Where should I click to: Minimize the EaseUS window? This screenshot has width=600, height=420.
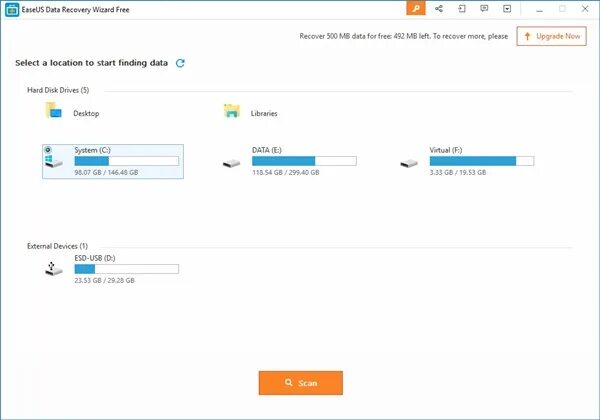click(540, 9)
